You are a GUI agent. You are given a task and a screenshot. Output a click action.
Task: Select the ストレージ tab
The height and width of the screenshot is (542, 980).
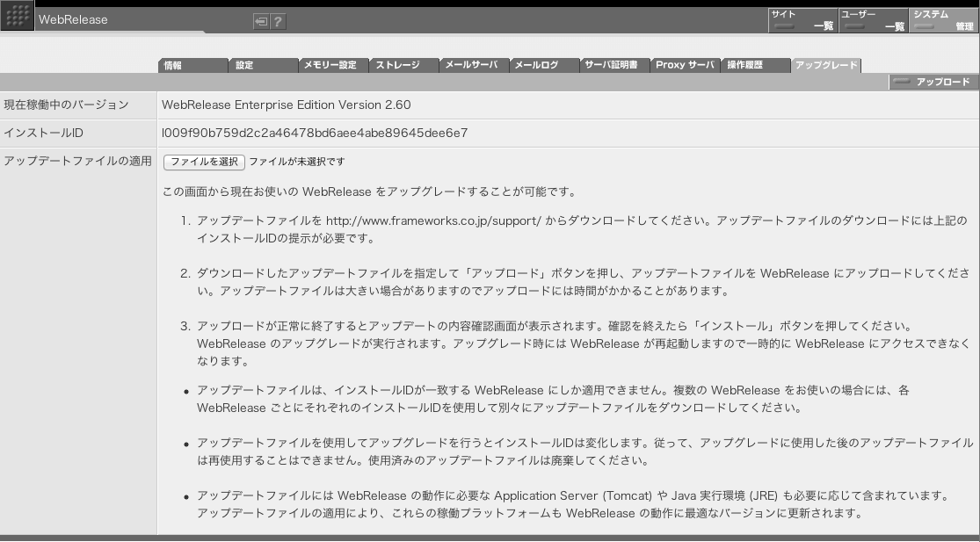click(x=404, y=65)
